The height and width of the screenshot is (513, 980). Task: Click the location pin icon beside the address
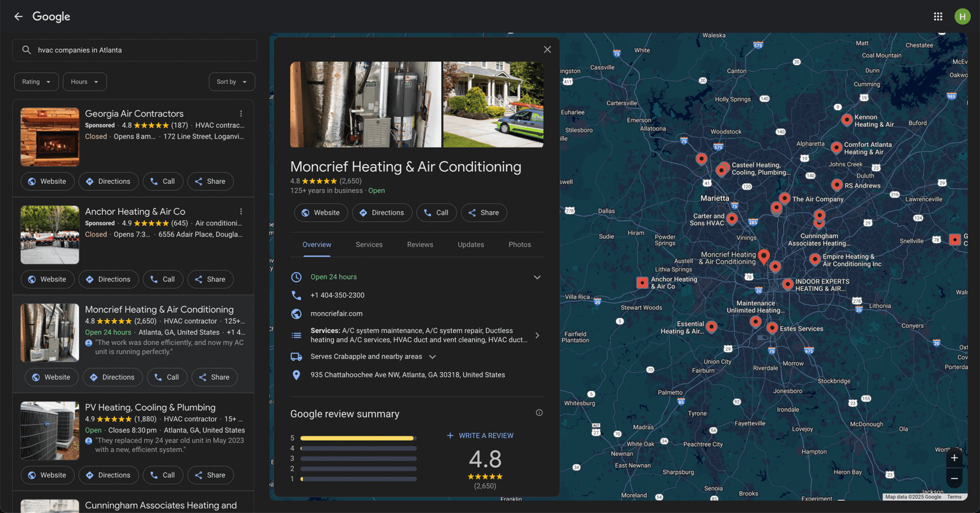coord(296,375)
